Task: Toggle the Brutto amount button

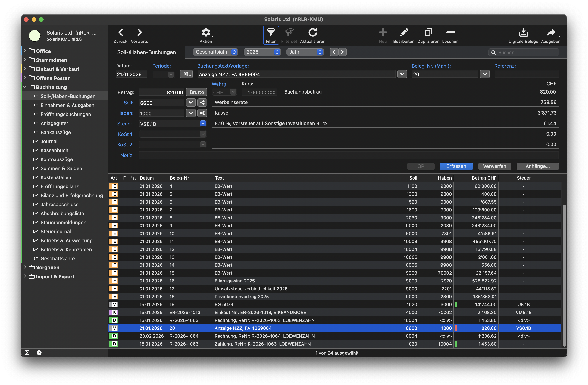Action: pyautogui.click(x=197, y=92)
